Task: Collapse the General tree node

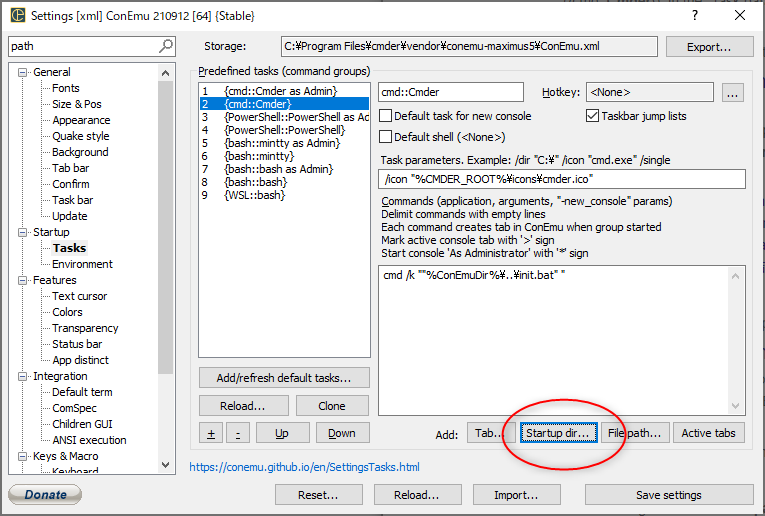Action: (22, 72)
